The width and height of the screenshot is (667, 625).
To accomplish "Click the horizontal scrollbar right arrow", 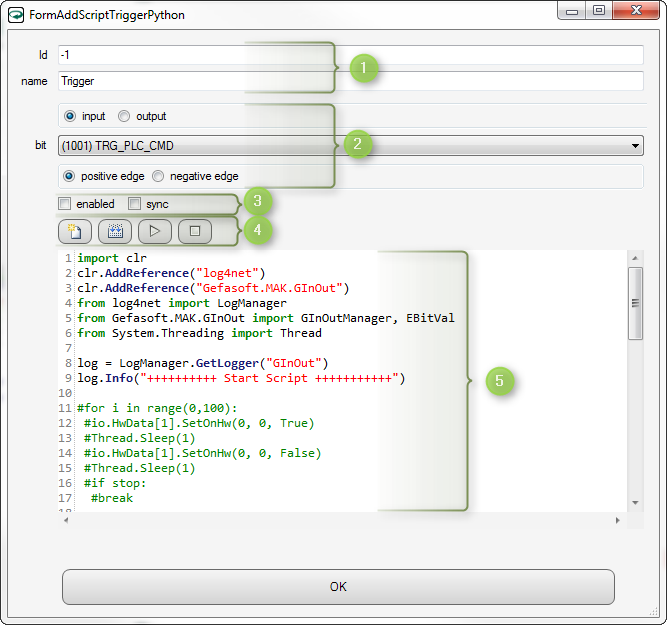I will point(618,520).
